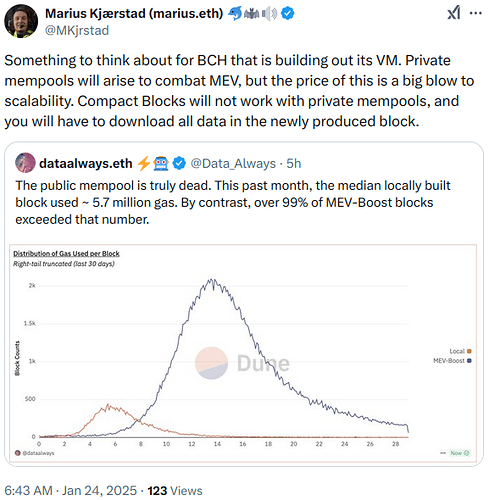Click the Grok xAI icon
The image size is (488, 500).
(454, 13)
